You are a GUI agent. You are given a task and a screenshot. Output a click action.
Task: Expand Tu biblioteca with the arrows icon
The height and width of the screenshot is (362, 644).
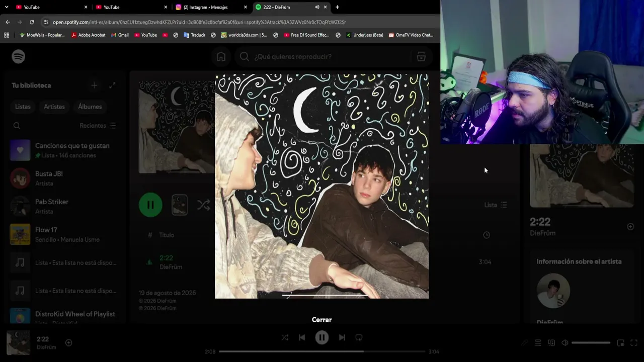tap(112, 85)
